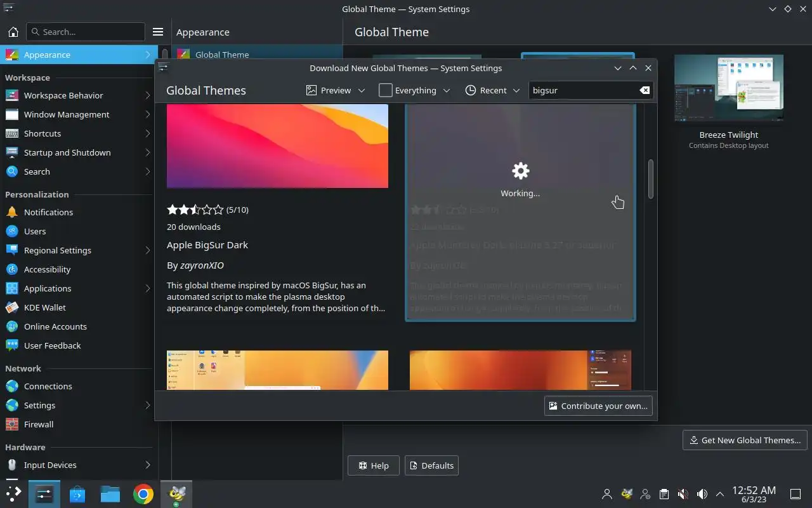Clear the bigsur search text with the erase icon
The height and width of the screenshot is (508, 812).
(x=645, y=90)
